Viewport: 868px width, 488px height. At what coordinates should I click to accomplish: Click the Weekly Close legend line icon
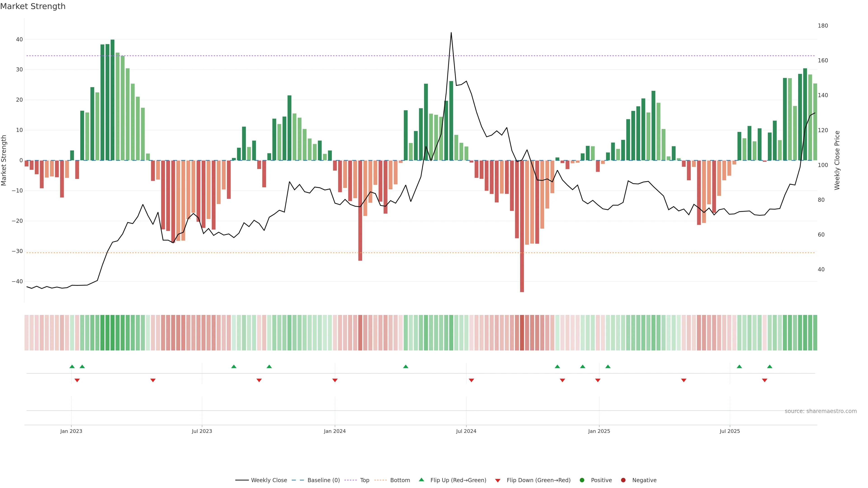[242, 480]
